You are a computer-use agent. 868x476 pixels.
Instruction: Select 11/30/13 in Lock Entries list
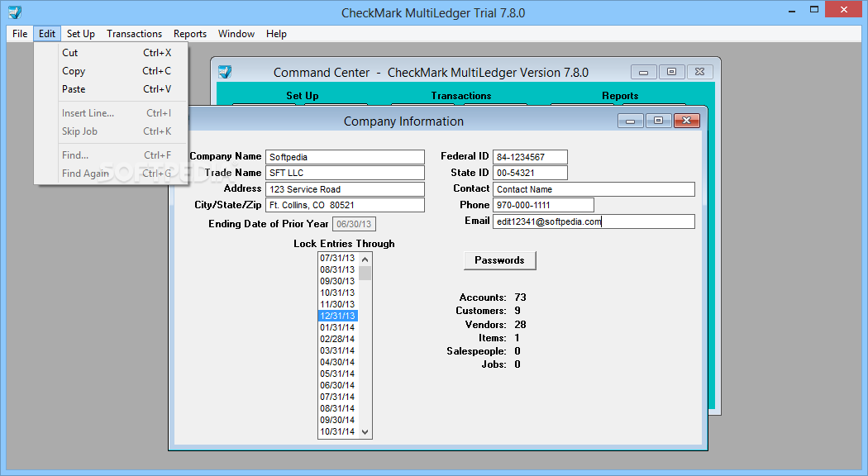coord(337,304)
